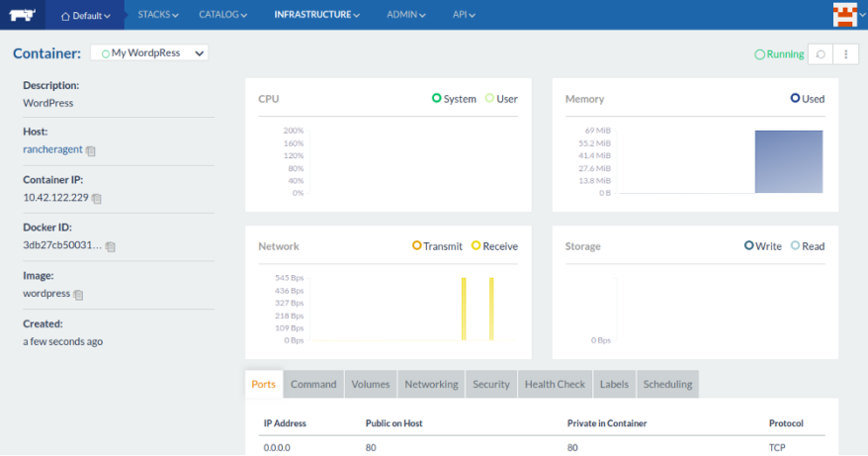
Task: Click the Used memory legend swatch
Action: pos(795,99)
